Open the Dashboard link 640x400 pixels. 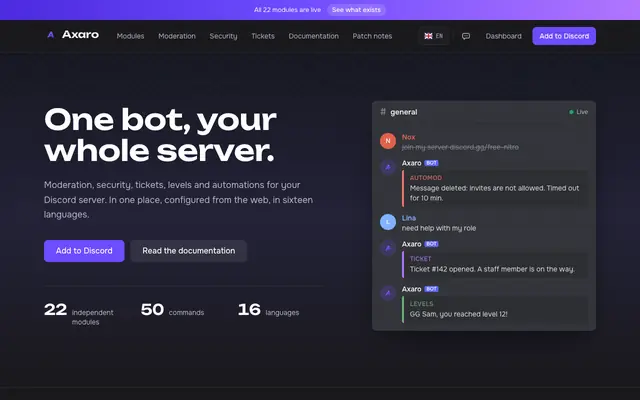coord(503,36)
